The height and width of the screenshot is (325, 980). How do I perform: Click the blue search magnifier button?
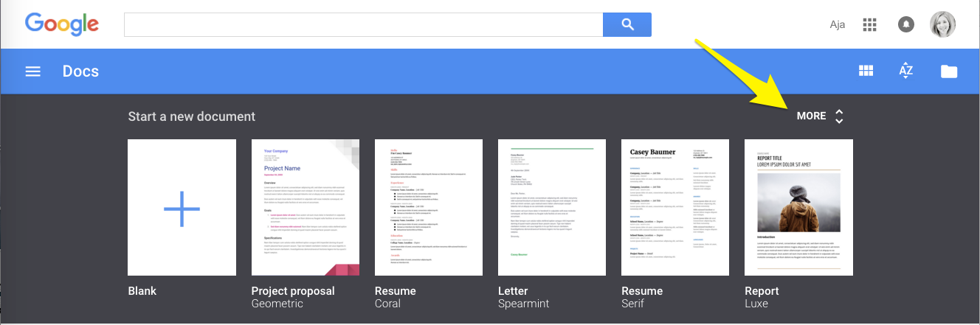click(x=627, y=24)
